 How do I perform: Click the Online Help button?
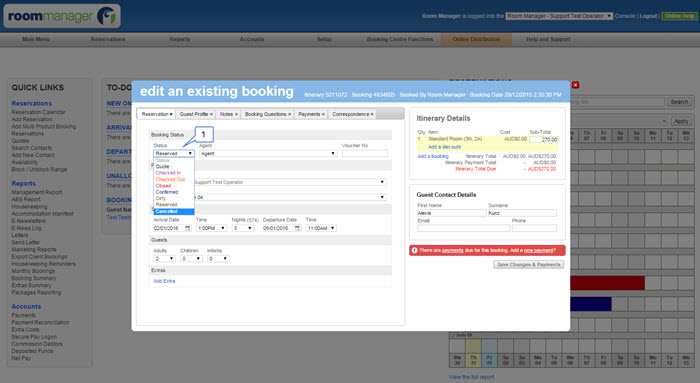click(679, 16)
